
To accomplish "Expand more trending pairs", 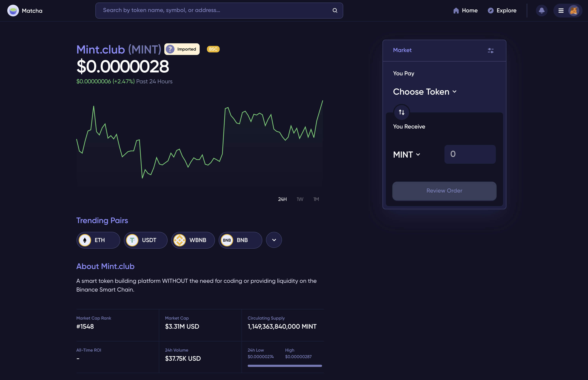I will 274,240.
